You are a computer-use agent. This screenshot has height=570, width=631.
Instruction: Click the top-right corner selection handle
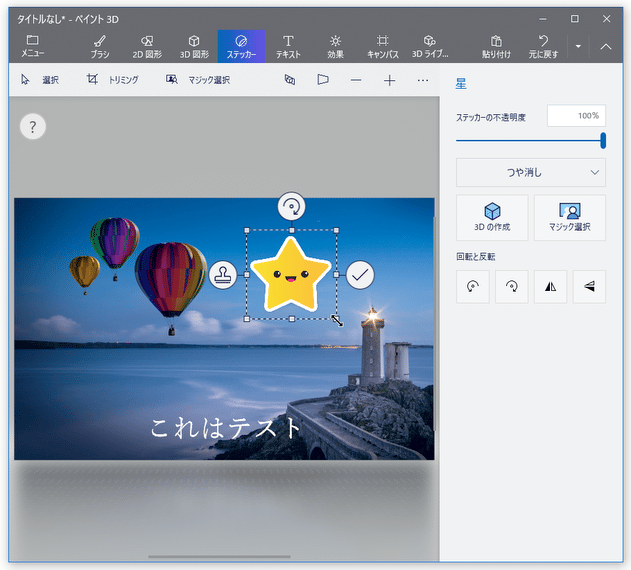click(336, 230)
